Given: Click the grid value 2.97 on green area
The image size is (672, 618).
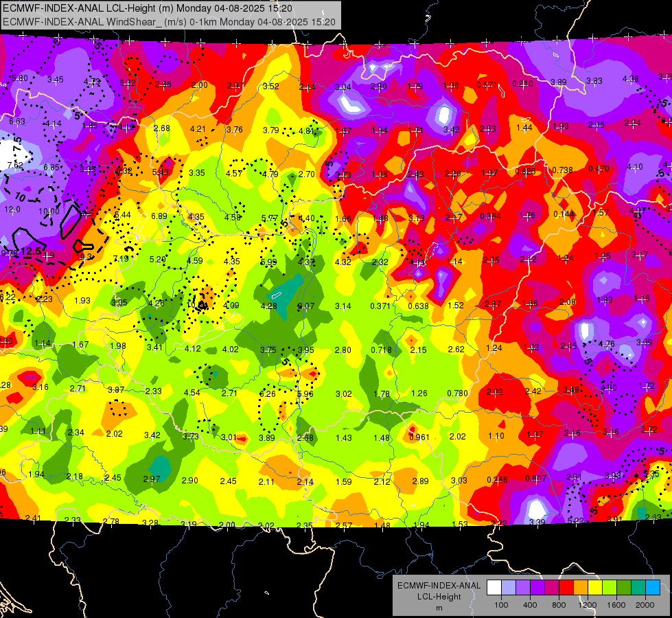Looking at the screenshot, I should (152, 479).
